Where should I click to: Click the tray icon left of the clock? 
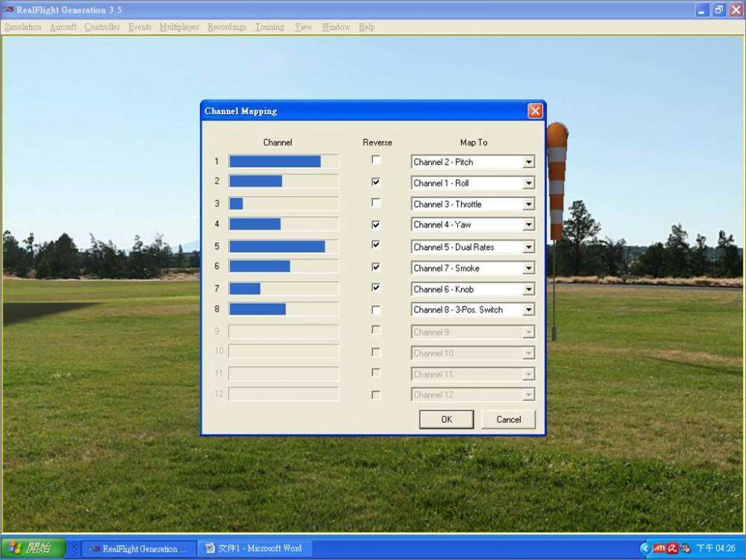tap(685, 549)
